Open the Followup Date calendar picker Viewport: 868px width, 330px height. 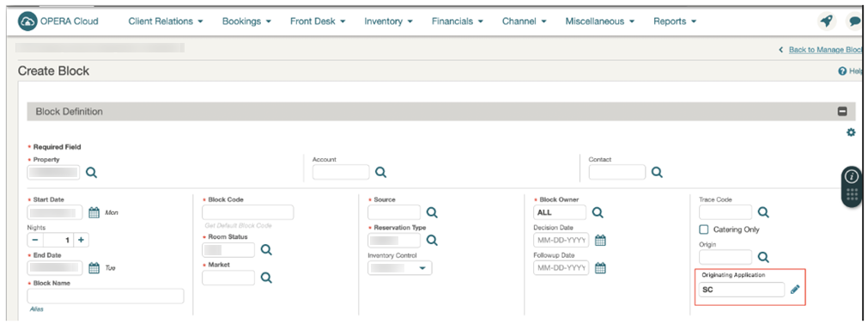click(601, 268)
